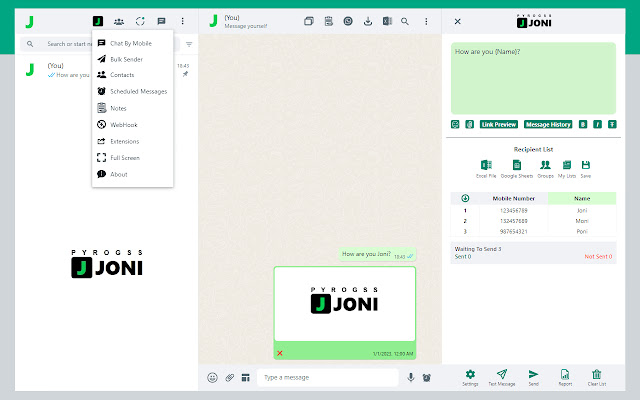Image resolution: width=640 pixels, height=400 pixels.
Task: Remove scheduled image message red X
Action: point(280,353)
